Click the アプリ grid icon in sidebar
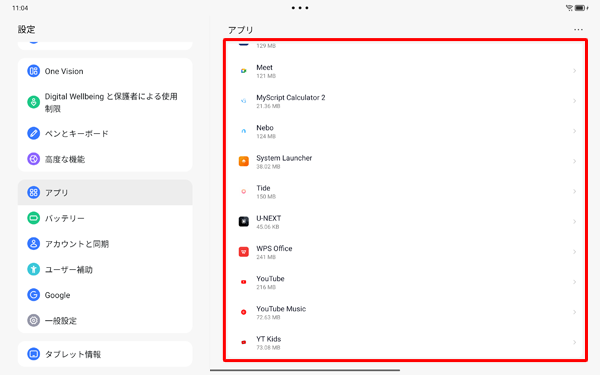 (x=33, y=192)
